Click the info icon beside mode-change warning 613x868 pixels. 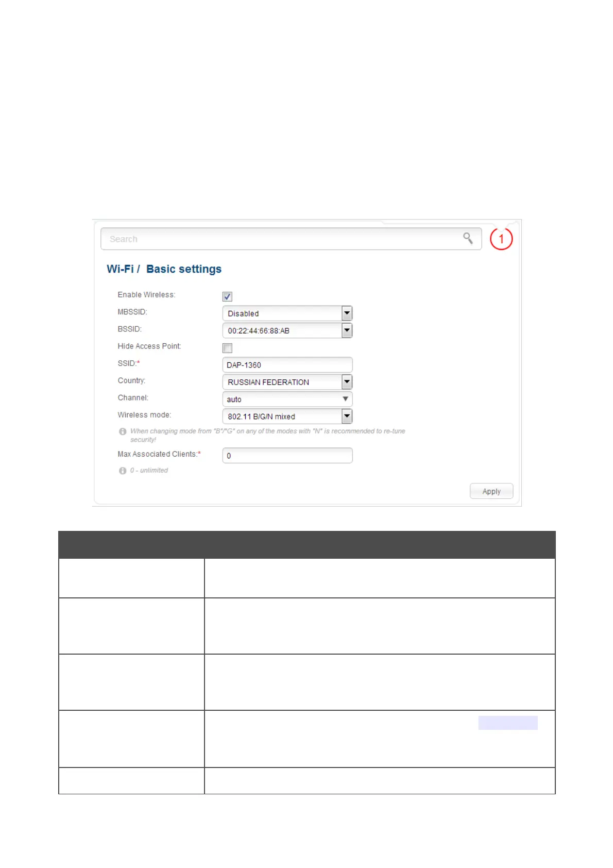coord(123,431)
